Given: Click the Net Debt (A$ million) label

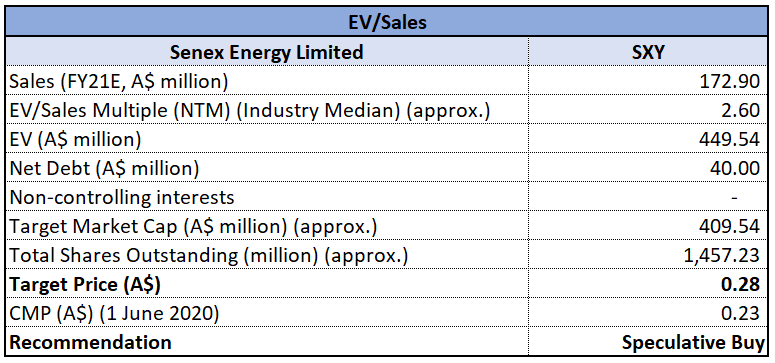Looking at the screenshot, I should coord(104,168).
